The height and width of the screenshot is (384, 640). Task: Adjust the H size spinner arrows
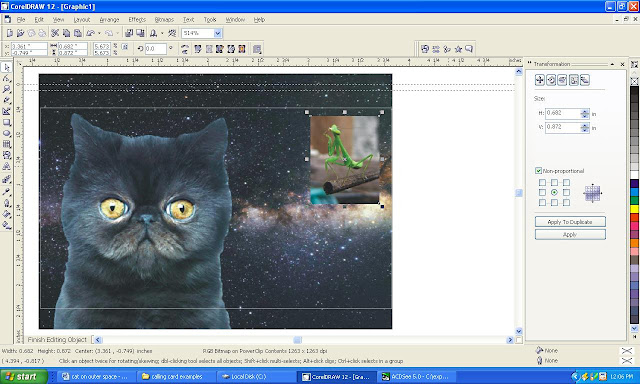tap(585, 114)
